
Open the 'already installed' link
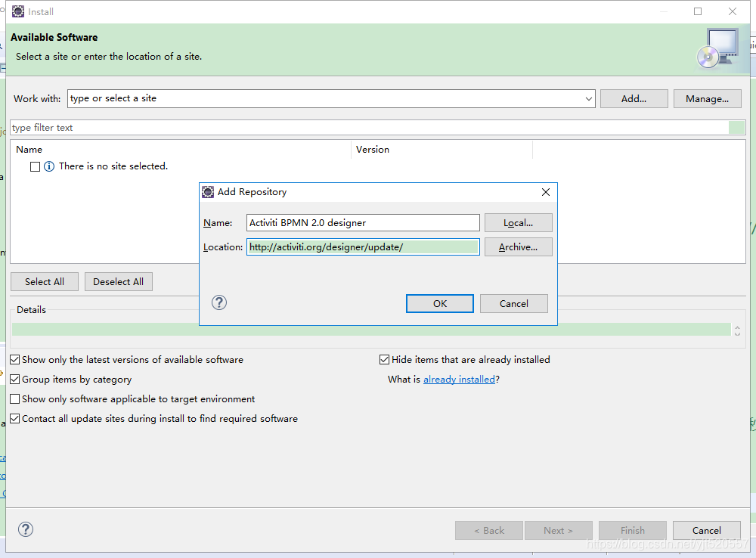pyautogui.click(x=459, y=380)
